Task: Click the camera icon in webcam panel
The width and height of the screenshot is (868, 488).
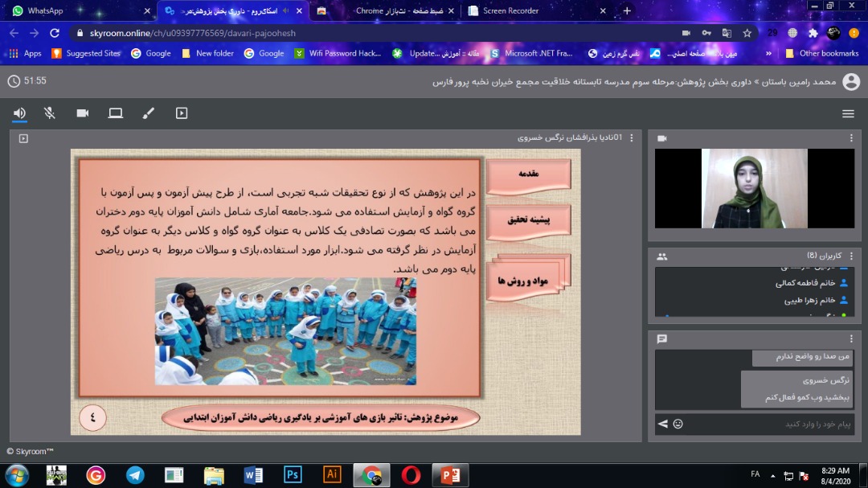Action: point(662,138)
